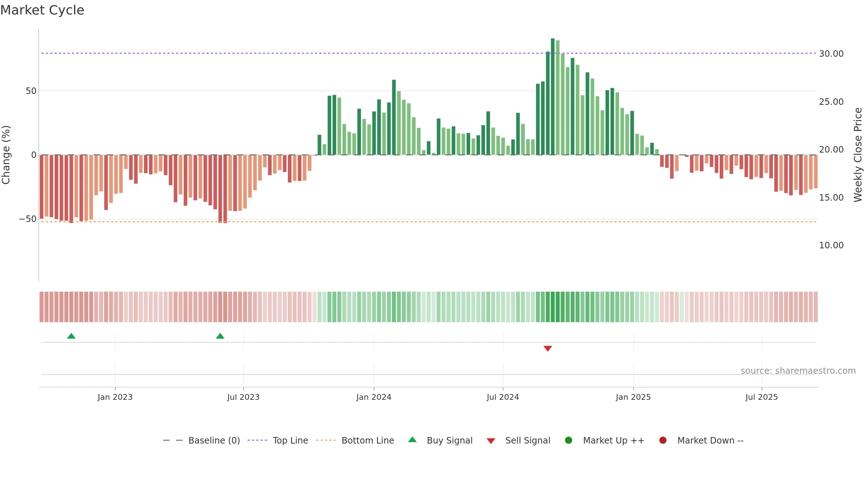This screenshot has width=868, height=488.
Task: Click the Buy Signal legend label
Action: [450, 440]
